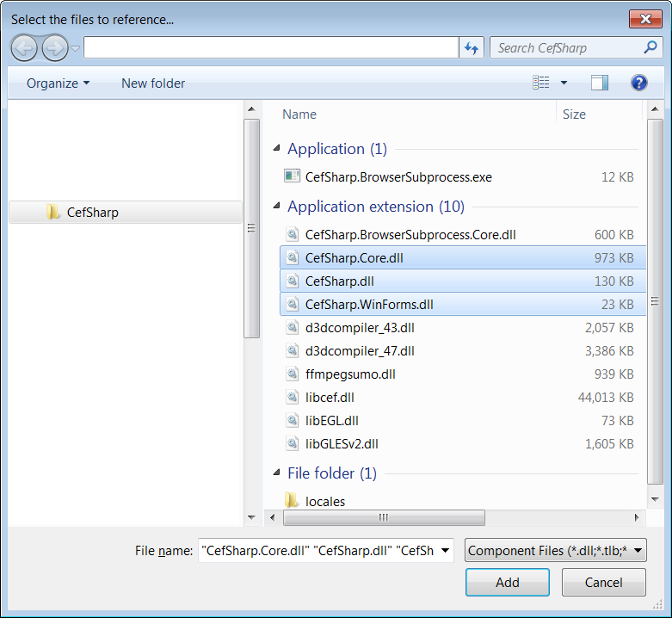Select the CefSharp folder in navigation pane
The image size is (672, 618).
126,212
